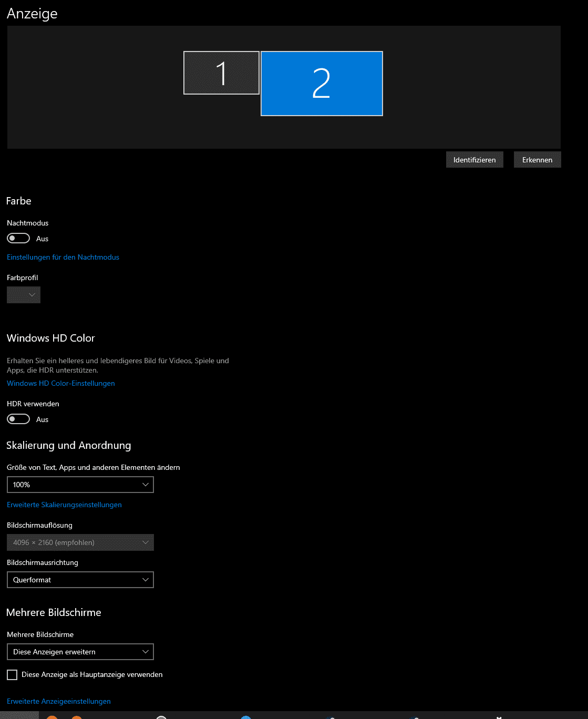Open the 100% scaling dropdown
588x719 pixels.
pyautogui.click(x=80, y=485)
